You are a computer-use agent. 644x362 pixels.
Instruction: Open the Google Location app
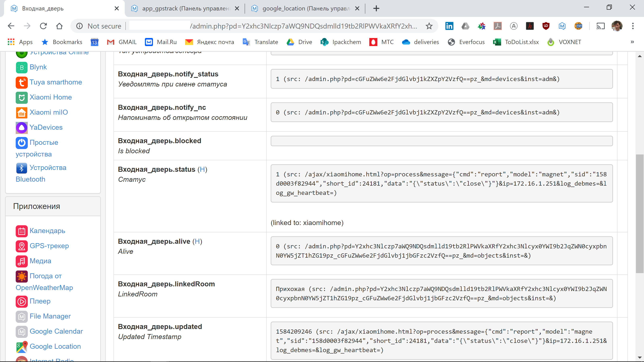click(x=55, y=347)
